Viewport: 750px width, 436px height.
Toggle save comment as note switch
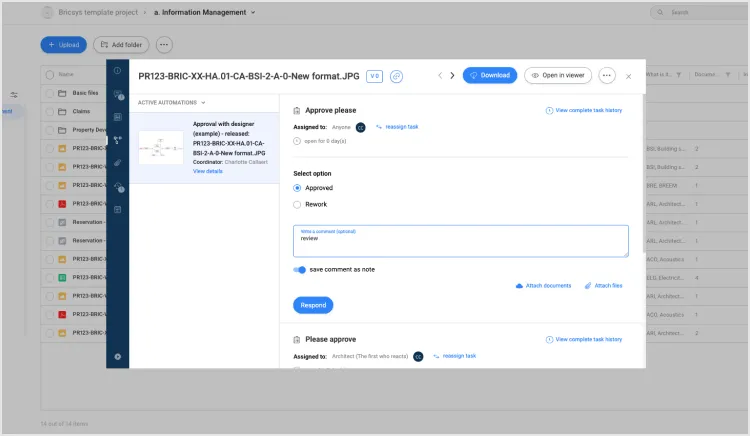pos(299,270)
